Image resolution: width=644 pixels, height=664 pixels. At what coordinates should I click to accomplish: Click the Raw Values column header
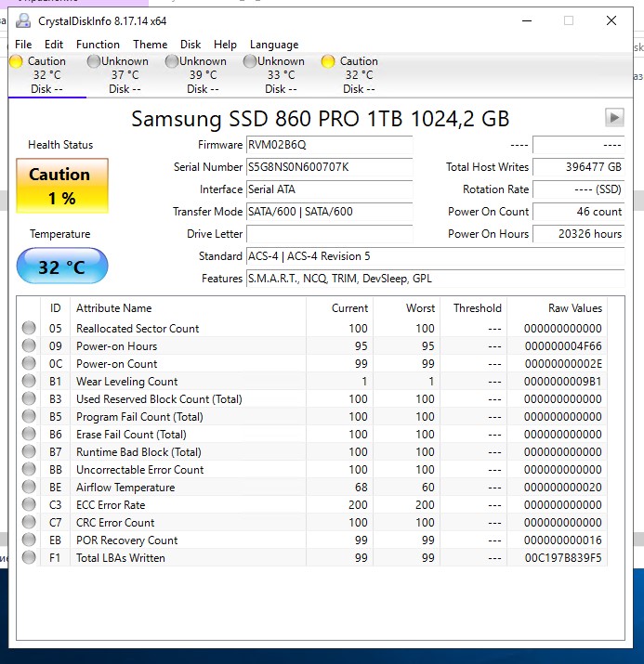point(557,308)
